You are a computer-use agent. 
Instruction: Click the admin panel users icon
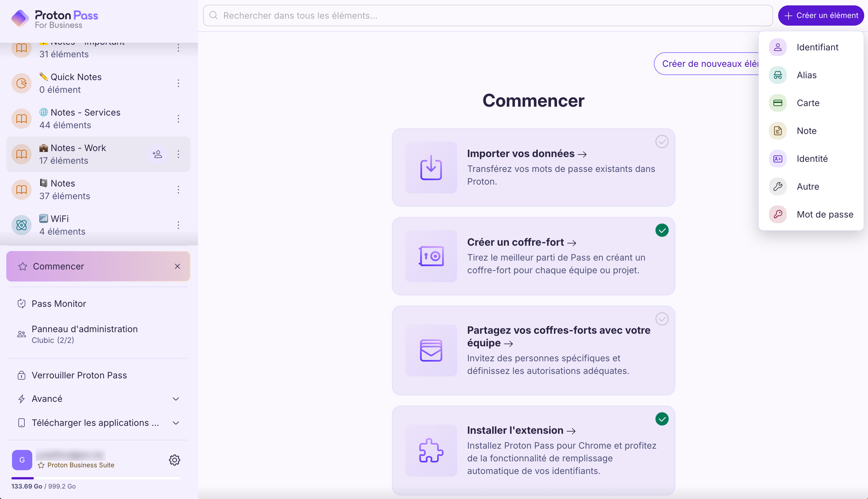[22, 334]
